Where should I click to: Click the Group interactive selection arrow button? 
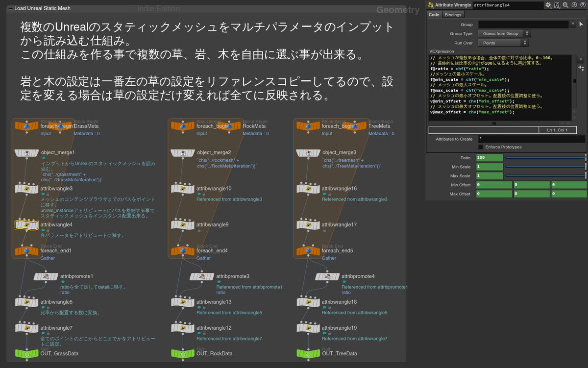[x=582, y=24]
